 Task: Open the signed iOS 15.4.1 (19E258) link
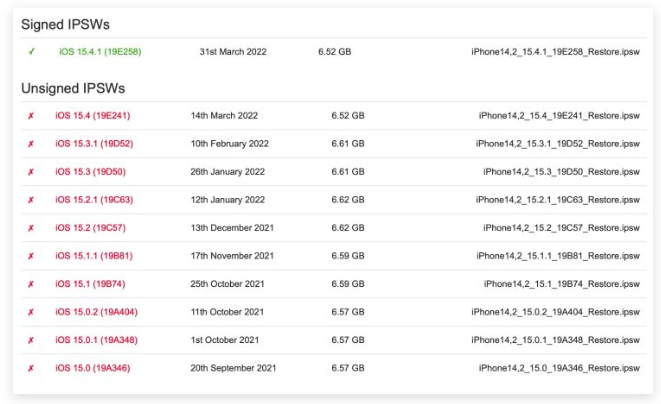point(100,51)
